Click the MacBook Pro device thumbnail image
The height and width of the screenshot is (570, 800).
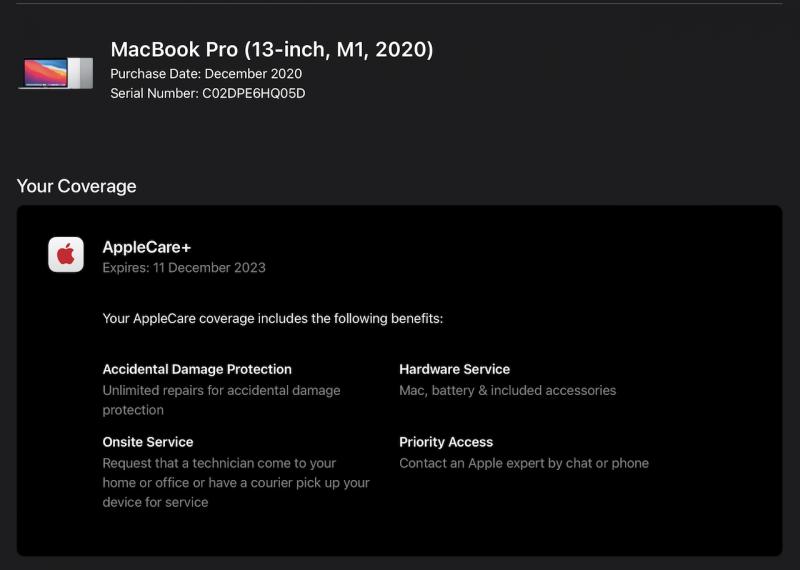[x=56, y=73]
